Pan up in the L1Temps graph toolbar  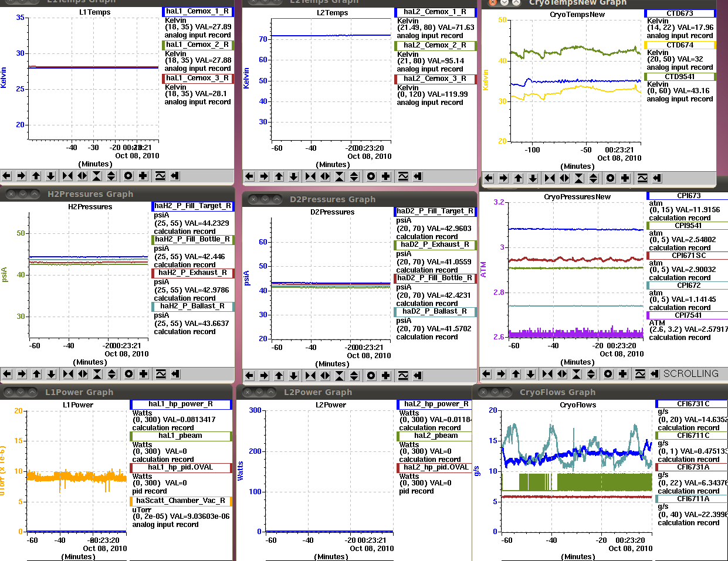[36, 176]
